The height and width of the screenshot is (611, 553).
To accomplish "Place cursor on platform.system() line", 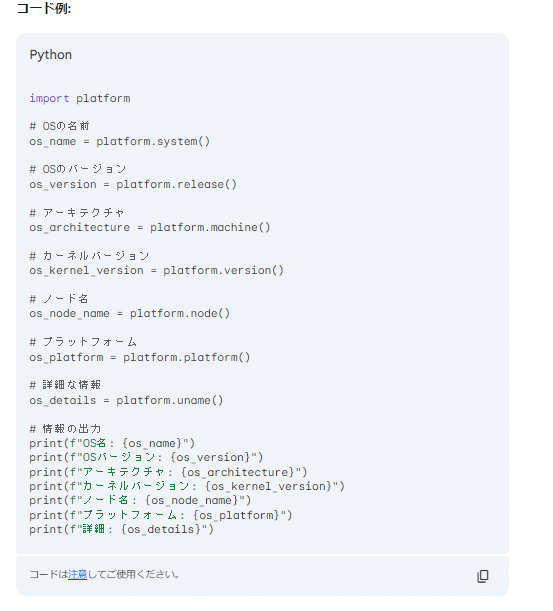I will 120,141.
